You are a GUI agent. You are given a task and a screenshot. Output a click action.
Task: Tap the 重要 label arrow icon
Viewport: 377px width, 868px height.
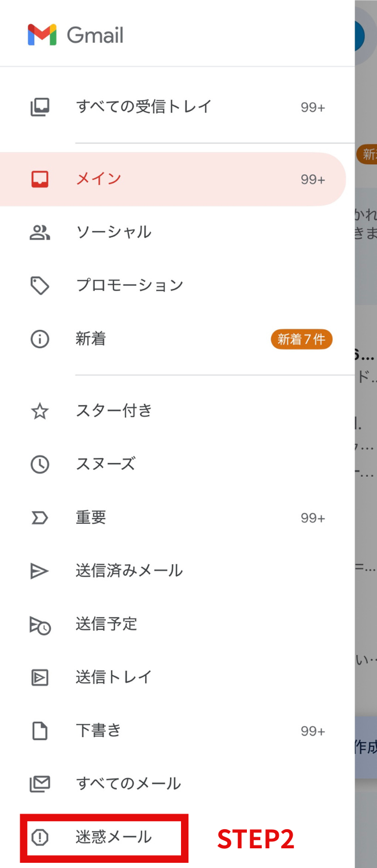[40, 518]
